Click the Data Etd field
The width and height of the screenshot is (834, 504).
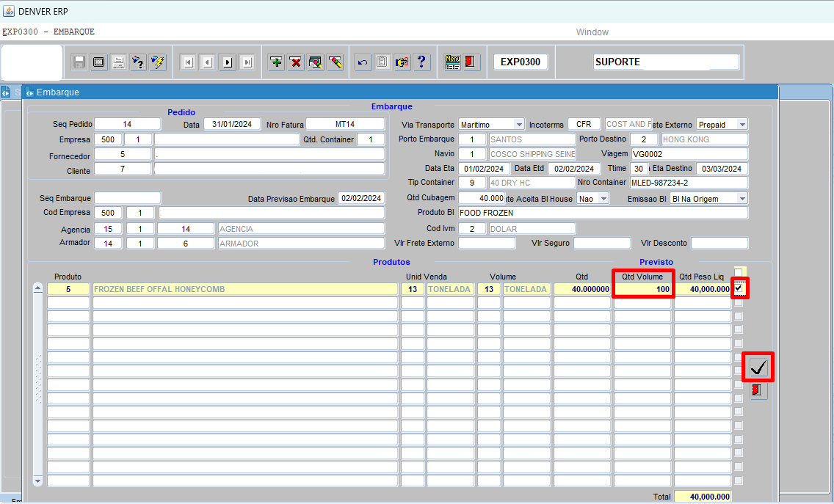click(x=574, y=169)
